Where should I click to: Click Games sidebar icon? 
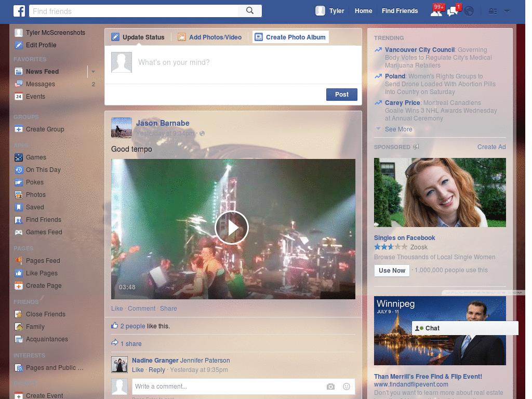tap(19, 157)
